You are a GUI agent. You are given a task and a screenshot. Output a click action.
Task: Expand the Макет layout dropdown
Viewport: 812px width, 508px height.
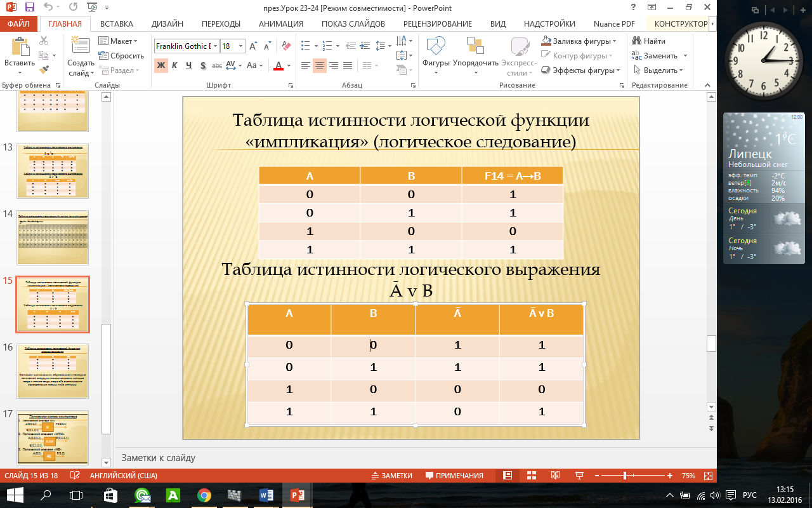pos(118,41)
